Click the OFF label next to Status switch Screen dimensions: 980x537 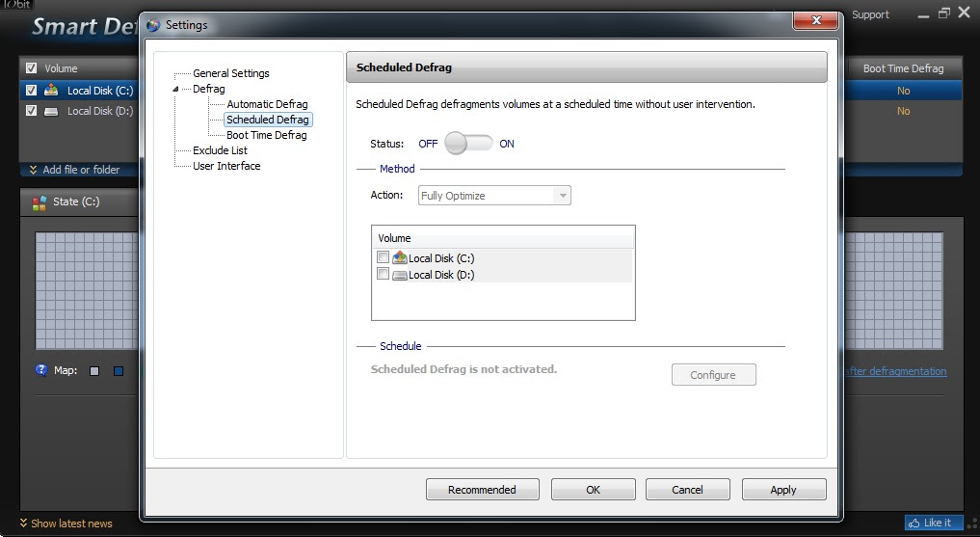[428, 144]
